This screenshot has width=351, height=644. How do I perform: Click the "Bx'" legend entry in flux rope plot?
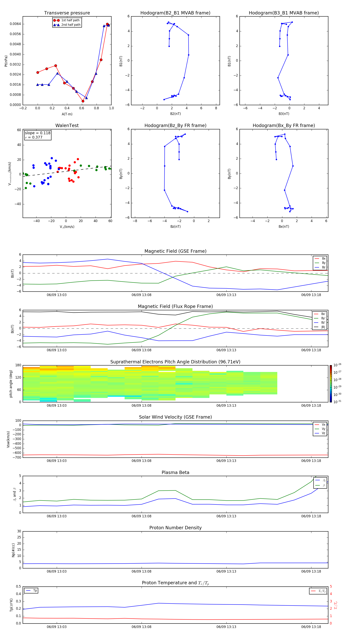coord(320,314)
